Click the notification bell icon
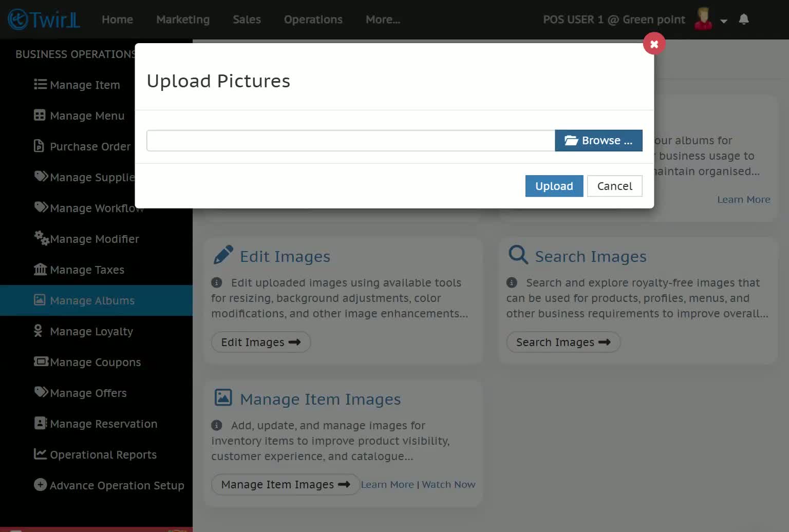Viewport: 789px width, 532px height. pos(743,20)
